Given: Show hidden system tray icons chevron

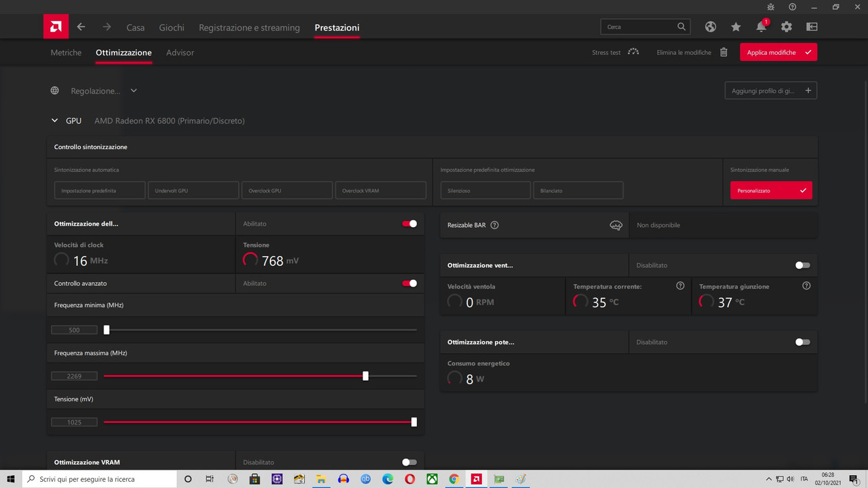Looking at the screenshot, I should tap(768, 479).
